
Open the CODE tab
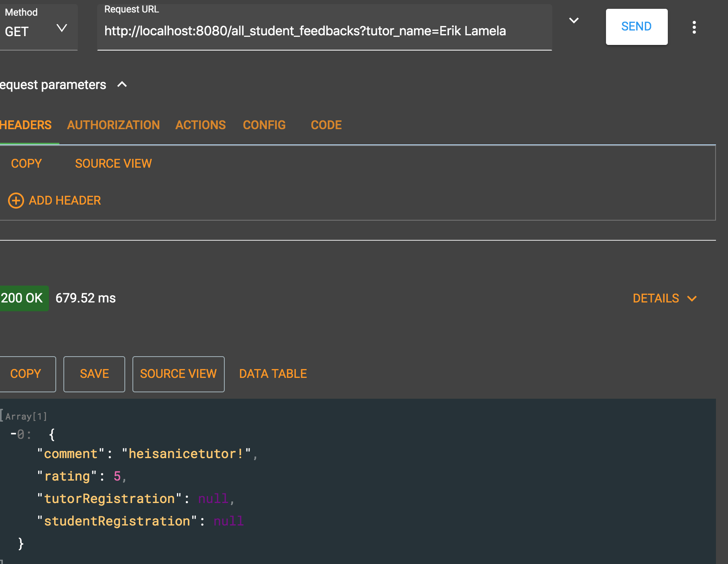326,125
